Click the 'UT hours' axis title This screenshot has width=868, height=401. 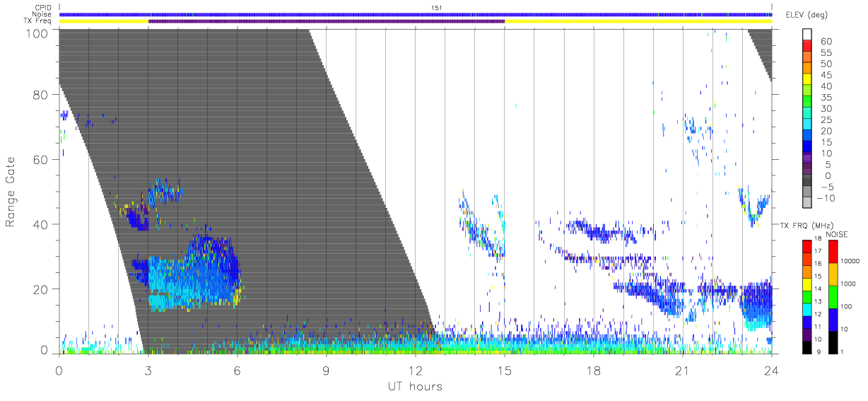point(415,386)
